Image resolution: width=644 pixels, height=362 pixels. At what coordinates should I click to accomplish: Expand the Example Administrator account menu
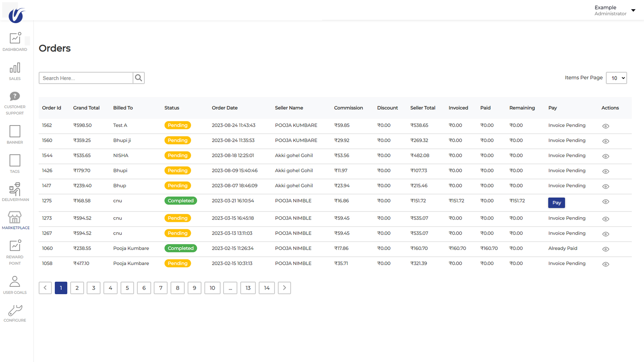pos(633,10)
